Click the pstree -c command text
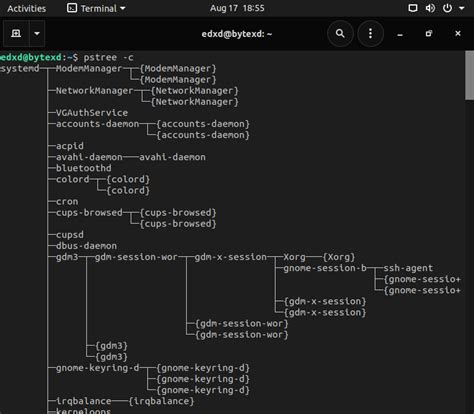The image size is (474, 414). (108, 57)
